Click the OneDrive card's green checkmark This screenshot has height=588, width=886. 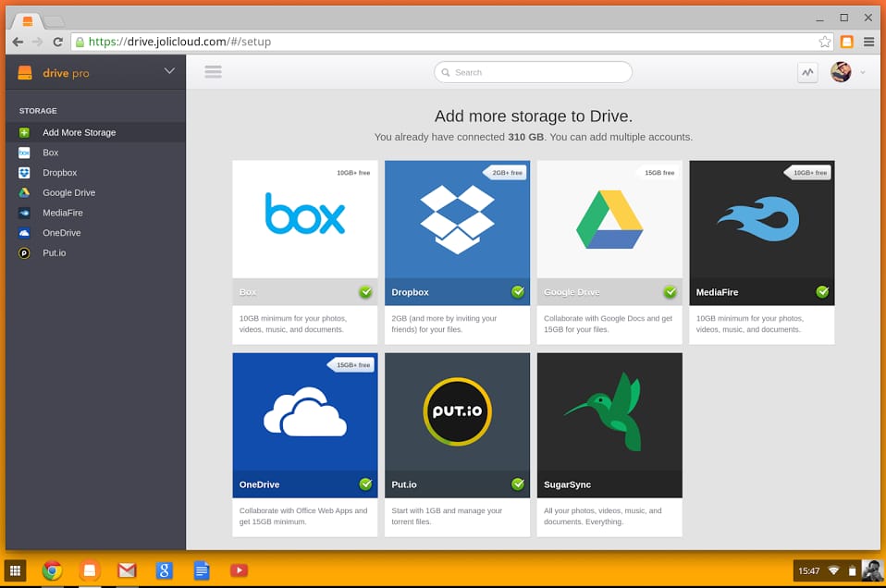[x=365, y=484]
